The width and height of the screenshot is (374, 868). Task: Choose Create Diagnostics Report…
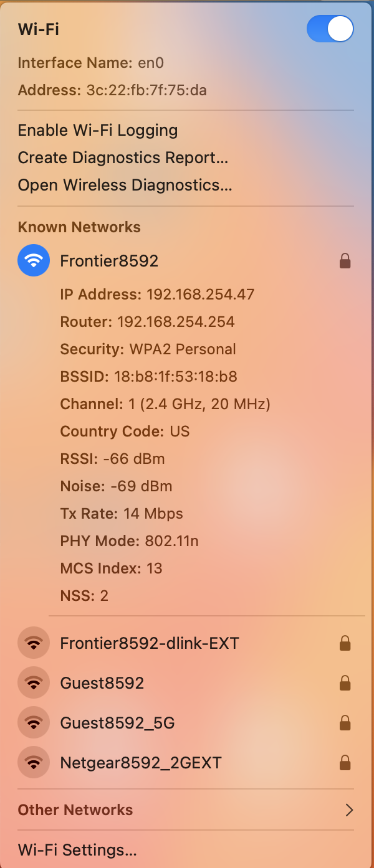(123, 158)
